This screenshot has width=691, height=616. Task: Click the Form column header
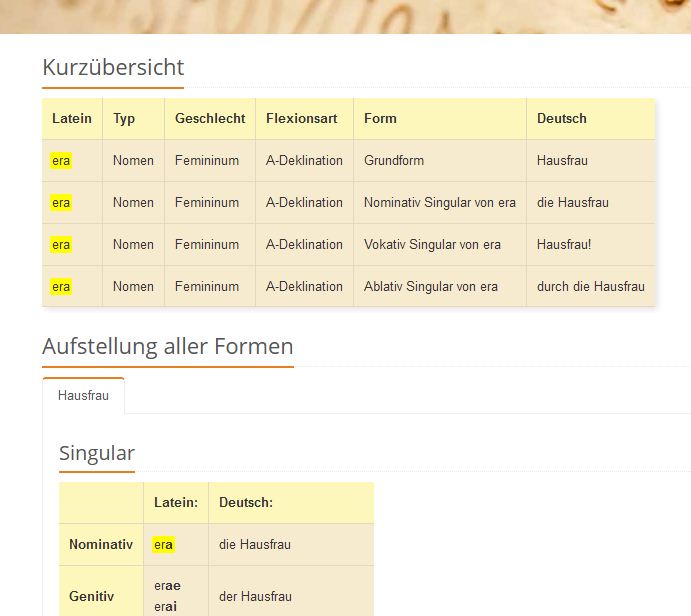point(380,118)
